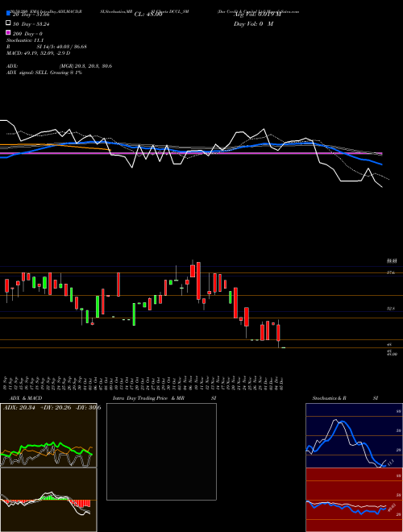Click the blue Stochastics chart panel
403x532 pixels.
(354, 435)
